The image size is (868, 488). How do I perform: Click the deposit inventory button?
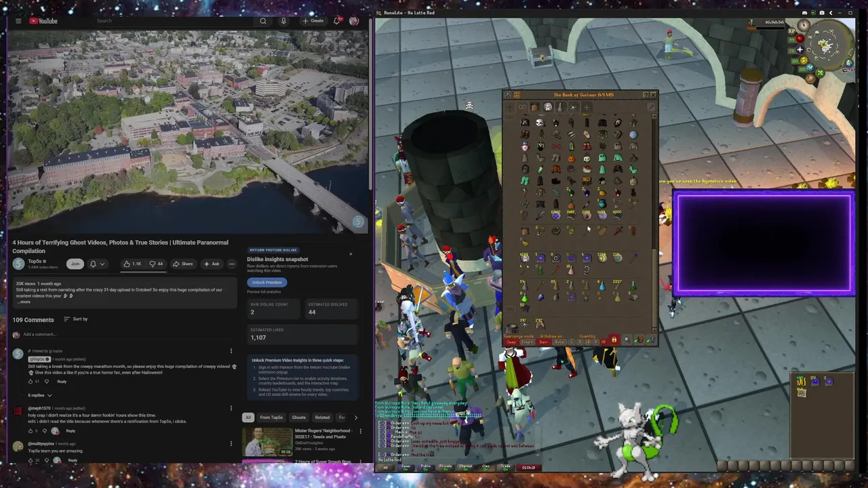point(639,340)
